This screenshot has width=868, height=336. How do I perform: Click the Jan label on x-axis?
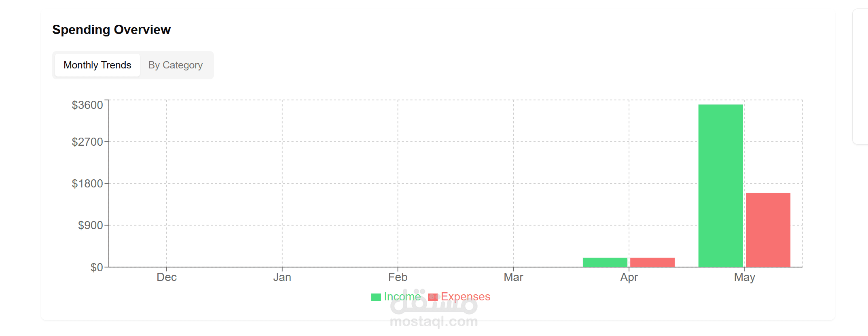(282, 277)
